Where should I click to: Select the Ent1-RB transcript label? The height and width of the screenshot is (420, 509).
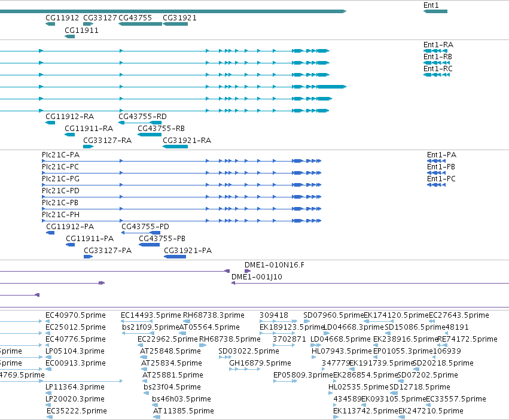pos(438,57)
